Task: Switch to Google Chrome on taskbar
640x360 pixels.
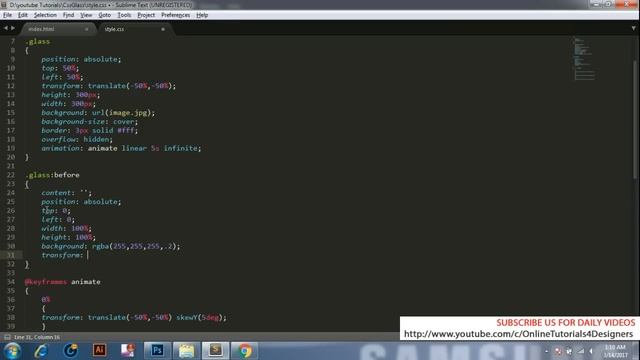Action: click(245, 350)
